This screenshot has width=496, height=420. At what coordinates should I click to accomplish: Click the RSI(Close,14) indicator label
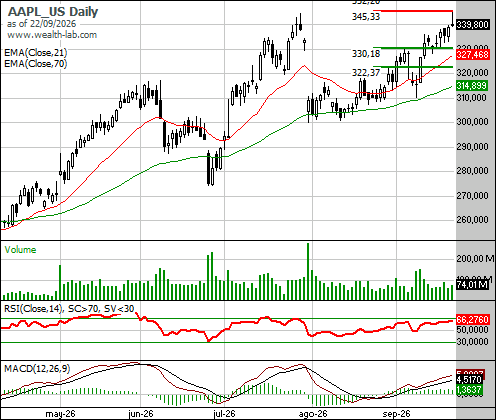33,309
